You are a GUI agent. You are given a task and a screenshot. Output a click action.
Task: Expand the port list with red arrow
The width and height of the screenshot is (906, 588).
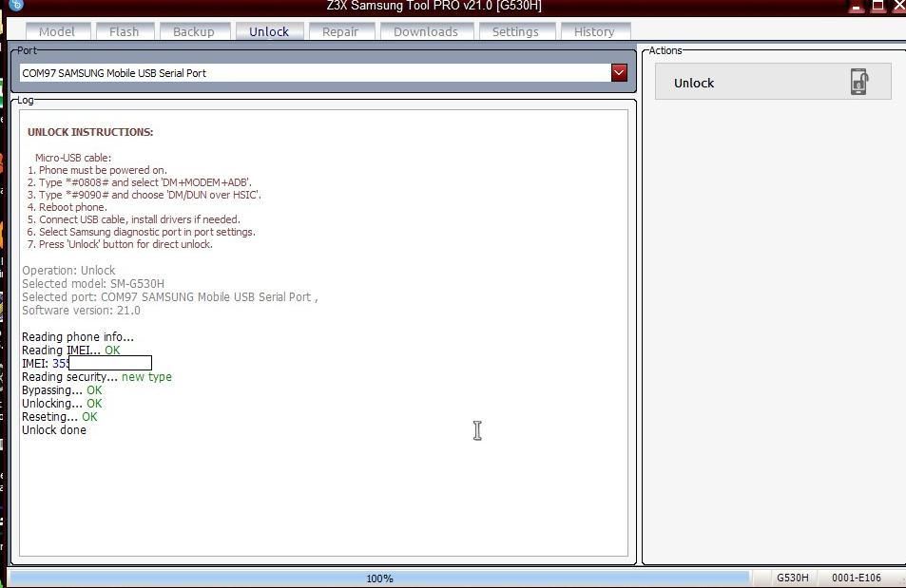619,73
